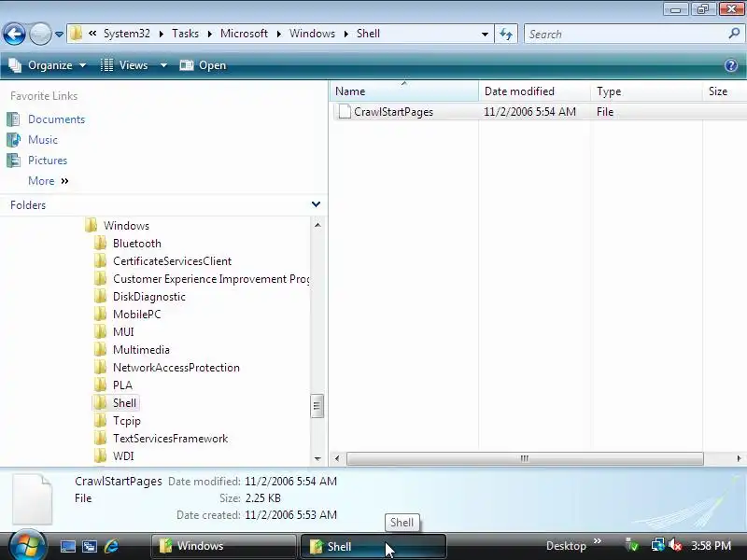
Task: Click the folder tree scrollbar down arrow
Action: (x=317, y=459)
